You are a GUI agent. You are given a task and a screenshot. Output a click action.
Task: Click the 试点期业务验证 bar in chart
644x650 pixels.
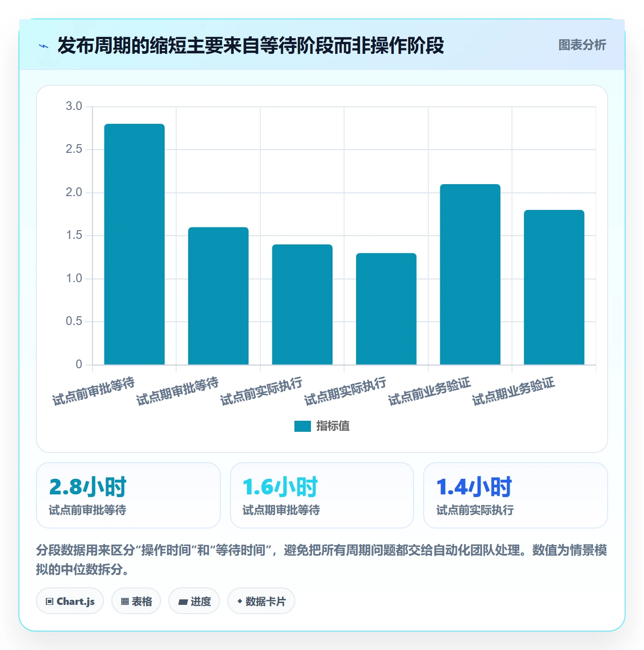click(554, 287)
